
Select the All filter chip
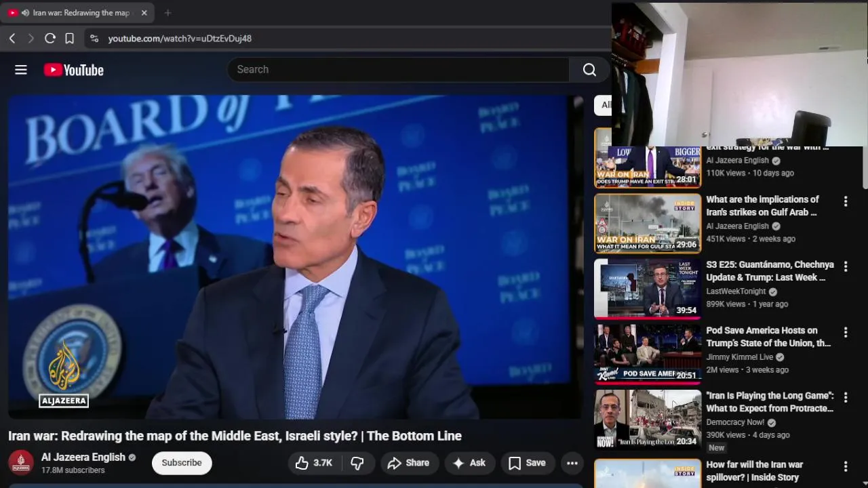tap(603, 105)
